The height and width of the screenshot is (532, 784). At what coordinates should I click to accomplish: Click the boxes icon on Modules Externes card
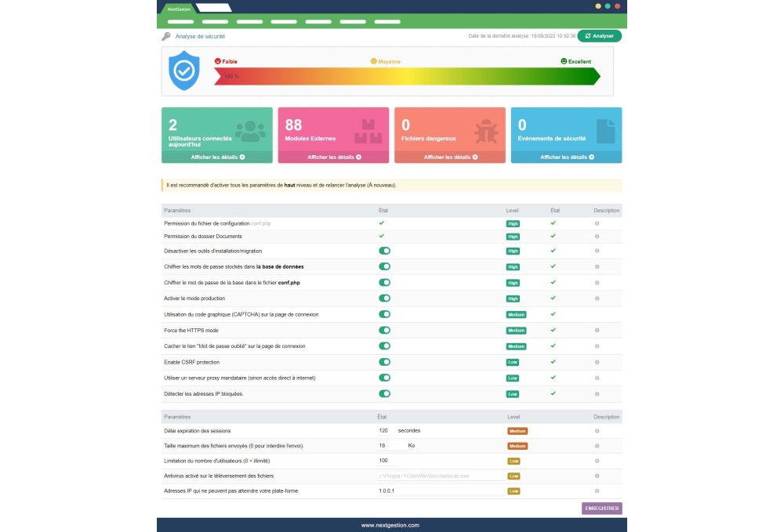[x=368, y=131]
